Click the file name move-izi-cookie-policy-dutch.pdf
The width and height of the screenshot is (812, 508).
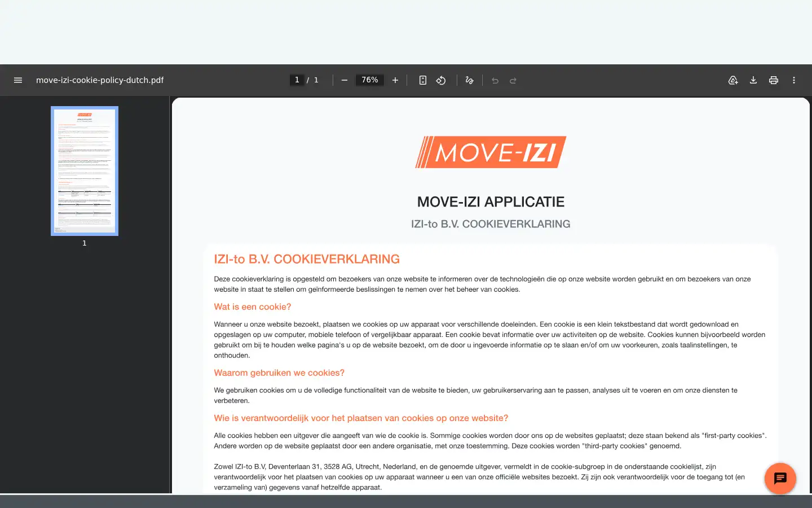pyautogui.click(x=100, y=80)
